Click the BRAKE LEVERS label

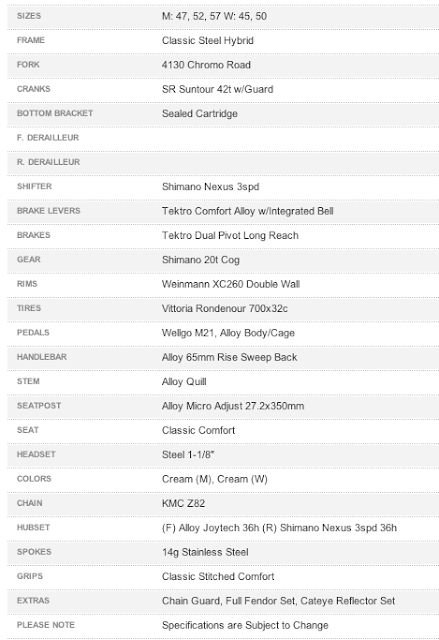click(x=49, y=211)
